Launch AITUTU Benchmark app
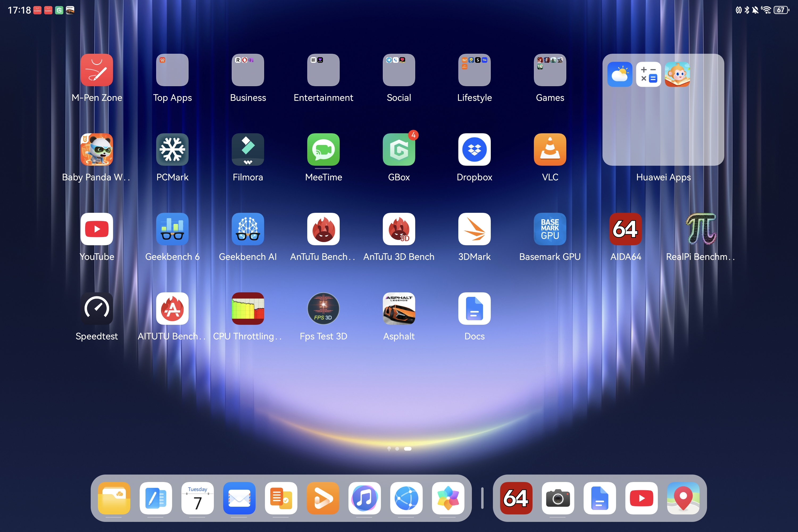The image size is (798, 532). click(172, 309)
